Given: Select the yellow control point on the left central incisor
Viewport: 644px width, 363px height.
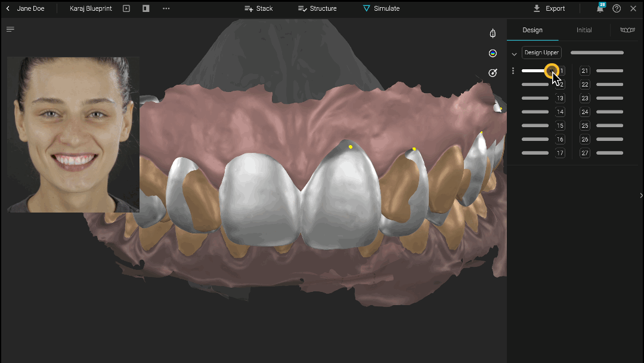Looking at the screenshot, I should coord(351,147).
